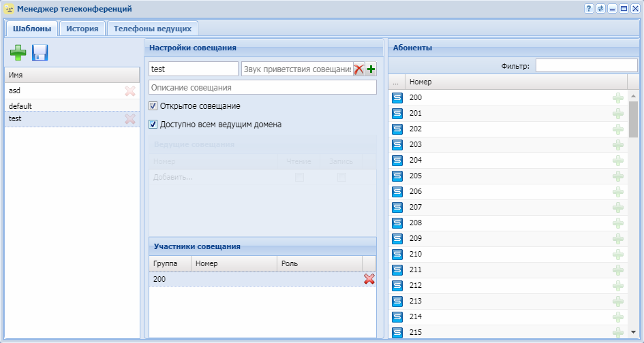Add subscriber 203 with the plus icon
The width and height of the screenshot is (644, 343).
click(x=618, y=144)
